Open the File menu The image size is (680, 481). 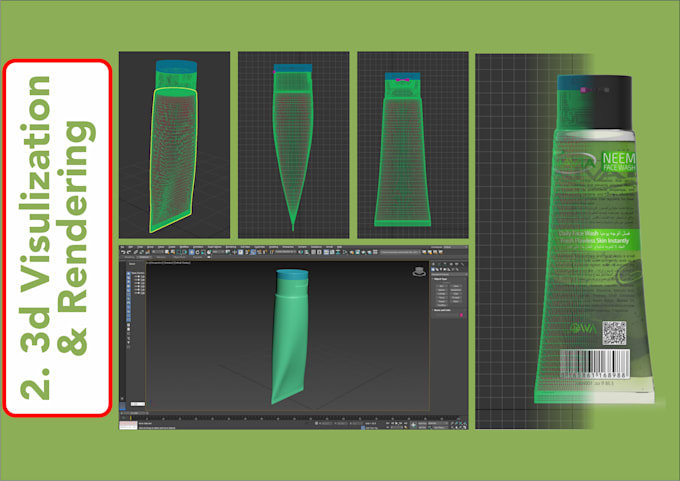pyautogui.click(x=124, y=246)
